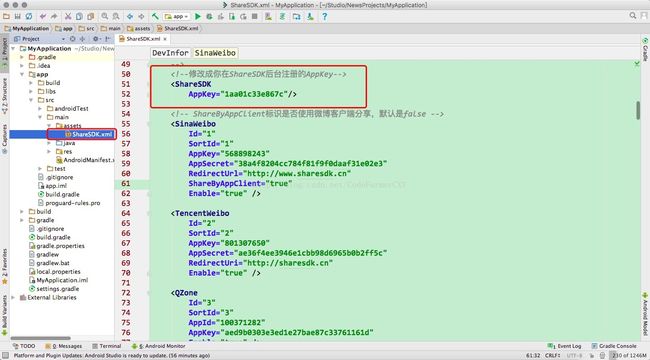Click the Paste toolbar icon
The image size is (650, 360).
90,17
